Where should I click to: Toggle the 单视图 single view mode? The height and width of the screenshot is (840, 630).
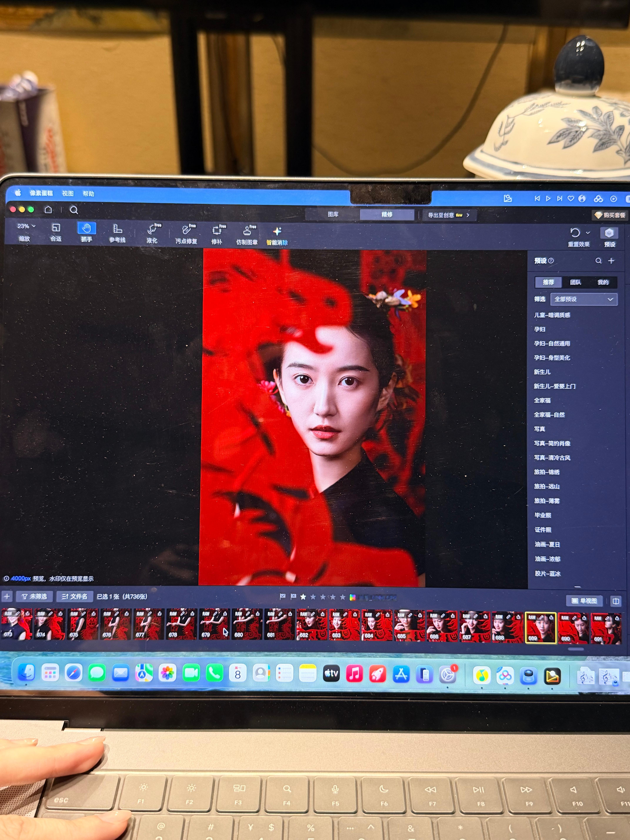click(x=584, y=600)
